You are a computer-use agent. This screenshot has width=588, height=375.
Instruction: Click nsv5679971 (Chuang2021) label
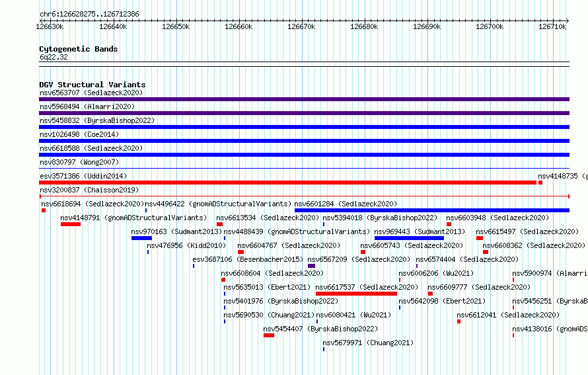(x=368, y=343)
